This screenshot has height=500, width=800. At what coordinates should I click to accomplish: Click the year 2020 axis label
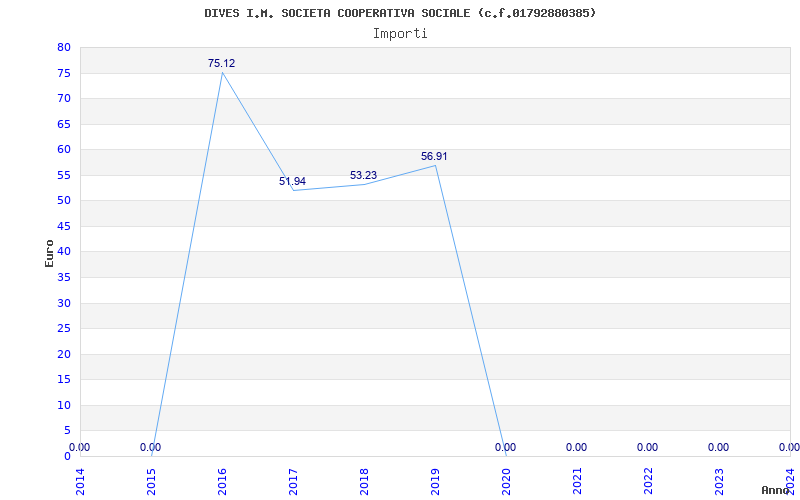(506, 482)
